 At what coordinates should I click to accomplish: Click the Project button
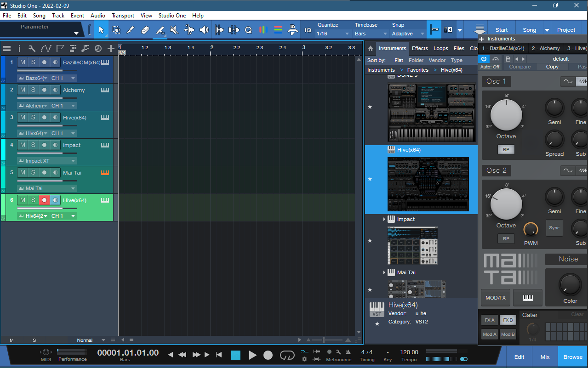pyautogui.click(x=566, y=30)
